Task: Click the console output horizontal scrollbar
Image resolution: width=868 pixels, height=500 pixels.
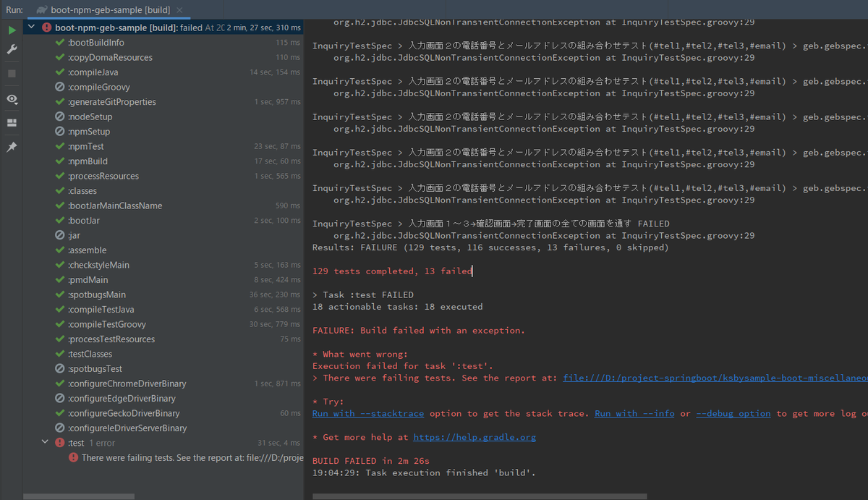Action: (480, 496)
